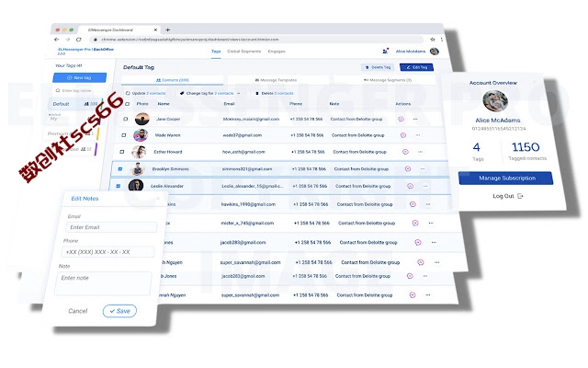Screen dimensions: 588x368
Task: Click the Delete Tag button
Action: pos(378,67)
